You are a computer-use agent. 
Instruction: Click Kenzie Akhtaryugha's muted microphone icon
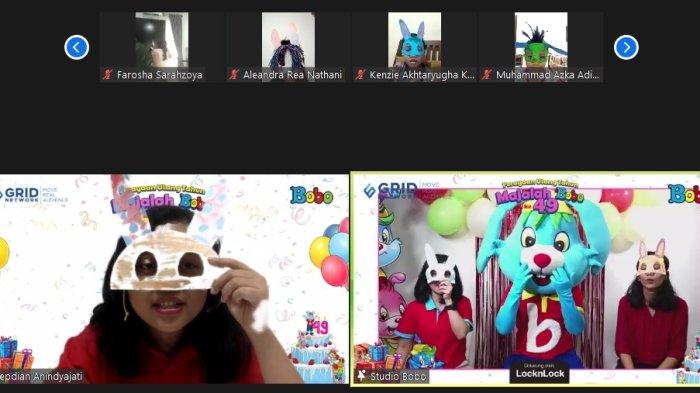pyautogui.click(x=360, y=75)
